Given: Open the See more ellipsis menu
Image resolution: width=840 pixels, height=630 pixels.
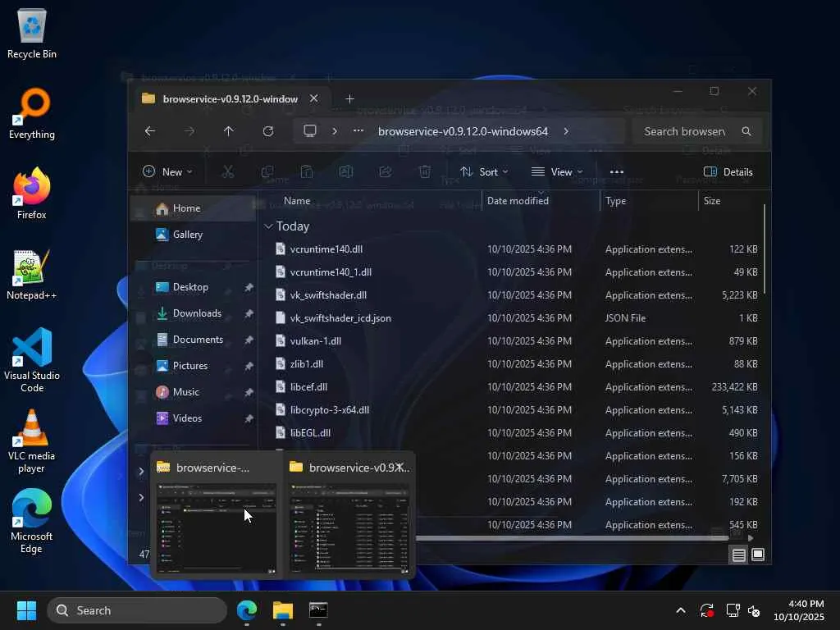Looking at the screenshot, I should [x=617, y=172].
